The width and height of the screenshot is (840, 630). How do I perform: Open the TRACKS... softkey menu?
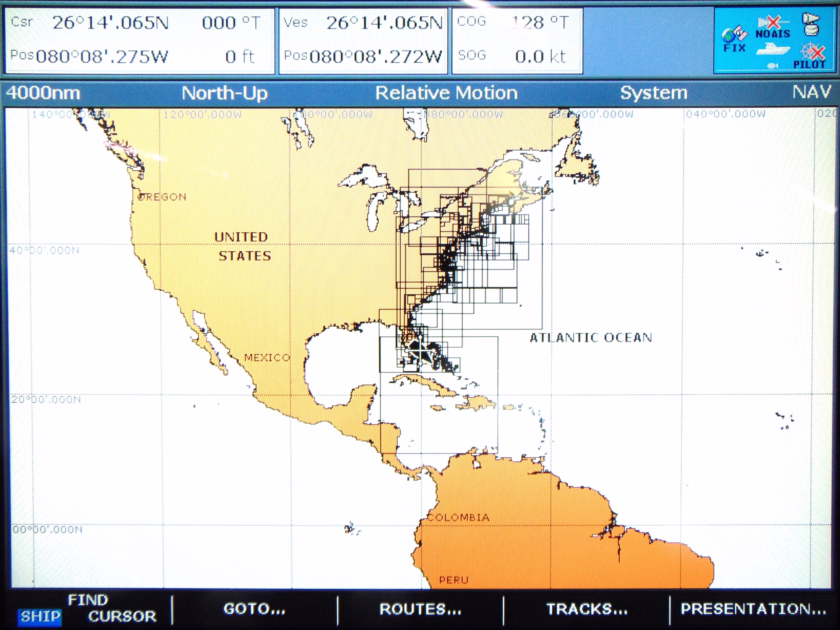click(587, 609)
